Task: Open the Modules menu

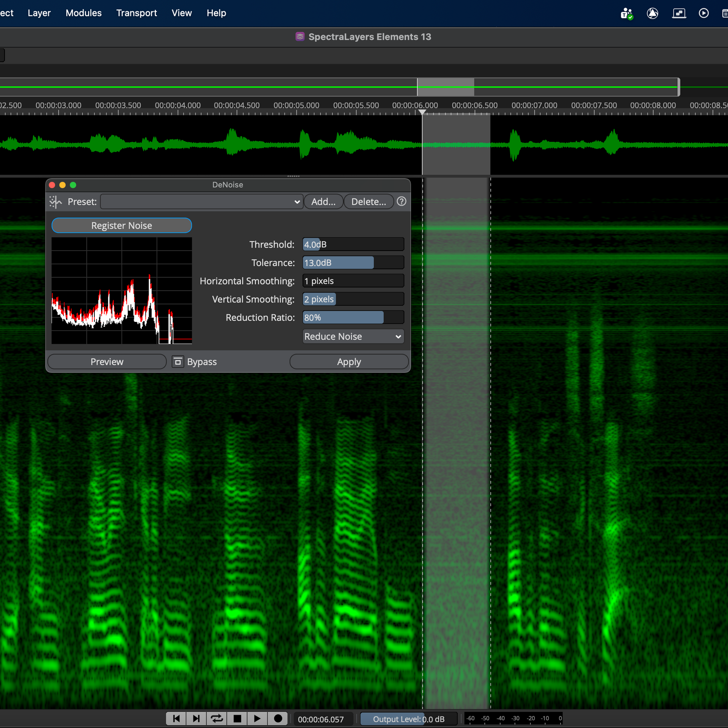Action: 84,13
